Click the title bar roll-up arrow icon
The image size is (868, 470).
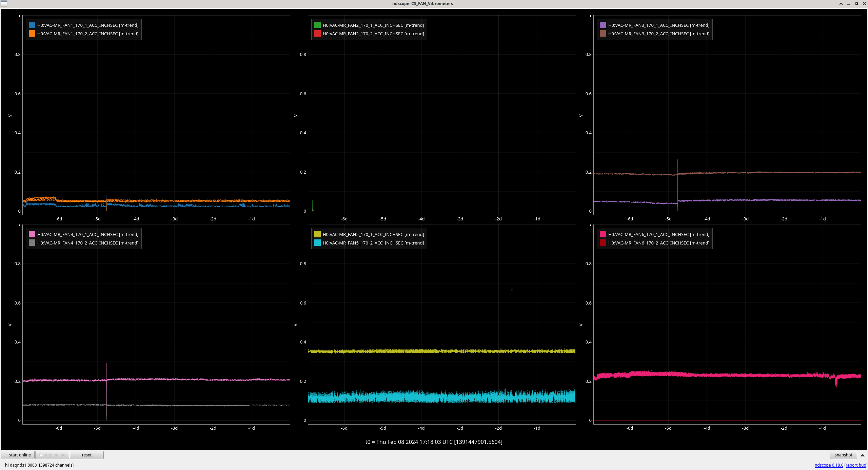[x=841, y=4]
